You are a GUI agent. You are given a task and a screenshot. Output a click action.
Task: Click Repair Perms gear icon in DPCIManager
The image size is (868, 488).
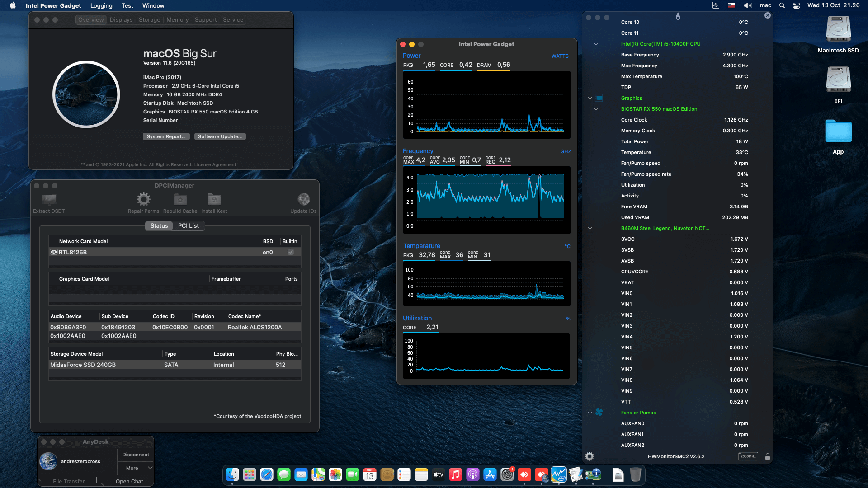pyautogui.click(x=143, y=199)
